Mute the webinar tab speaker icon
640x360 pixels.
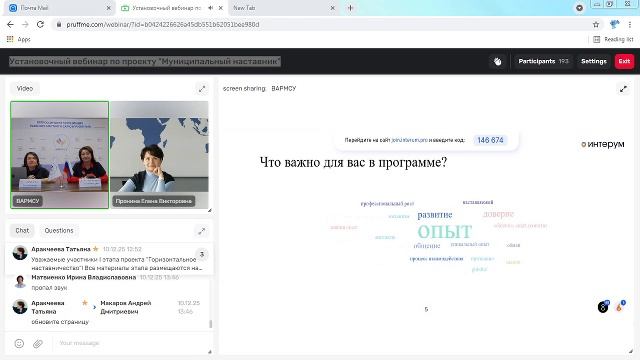(211, 8)
